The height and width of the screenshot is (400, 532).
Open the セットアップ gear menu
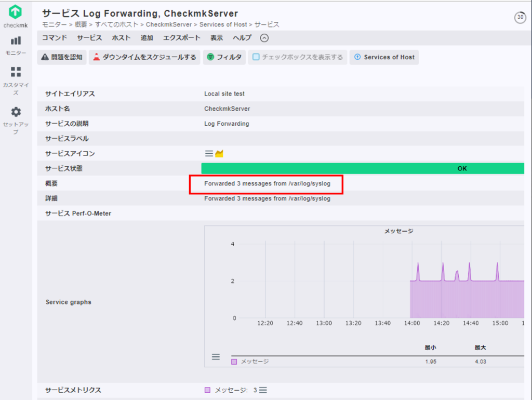[16, 121]
